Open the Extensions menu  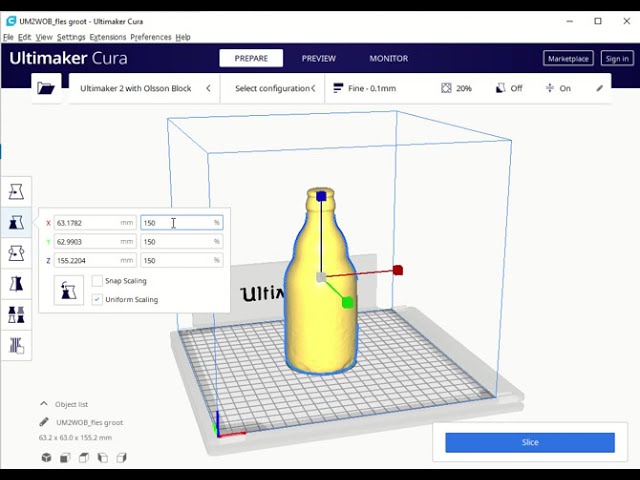(x=108, y=37)
